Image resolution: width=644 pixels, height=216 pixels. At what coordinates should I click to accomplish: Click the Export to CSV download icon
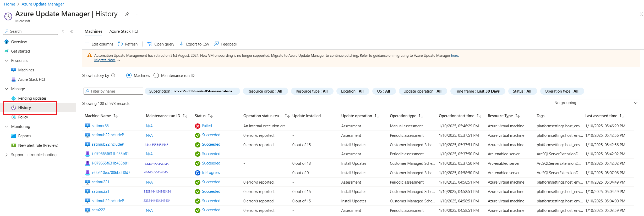(x=181, y=44)
